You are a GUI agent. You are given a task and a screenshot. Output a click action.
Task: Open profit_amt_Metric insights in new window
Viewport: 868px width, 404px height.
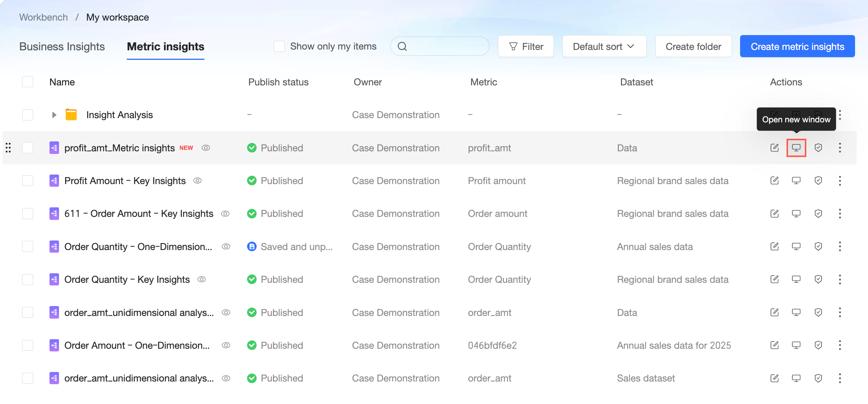coord(796,148)
